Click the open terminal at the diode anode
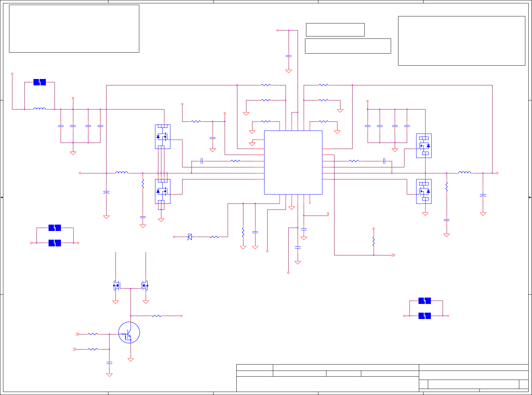The image size is (532, 395). (x=174, y=237)
